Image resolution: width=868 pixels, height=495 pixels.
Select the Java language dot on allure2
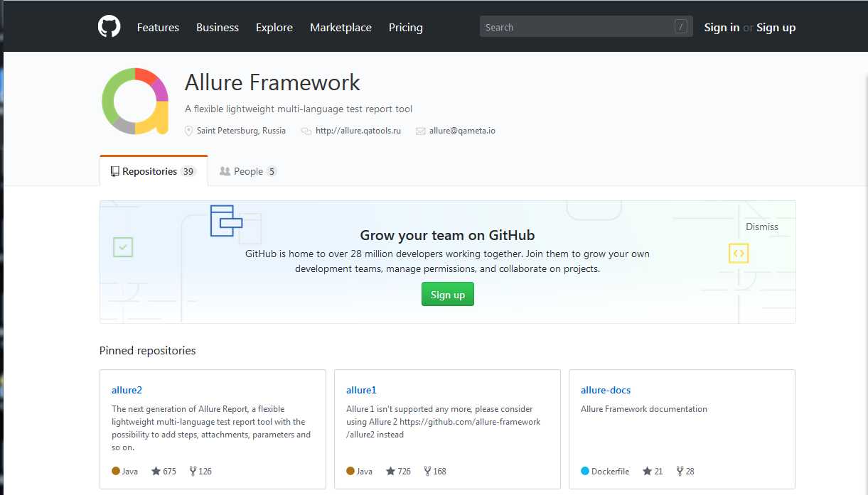(x=116, y=471)
